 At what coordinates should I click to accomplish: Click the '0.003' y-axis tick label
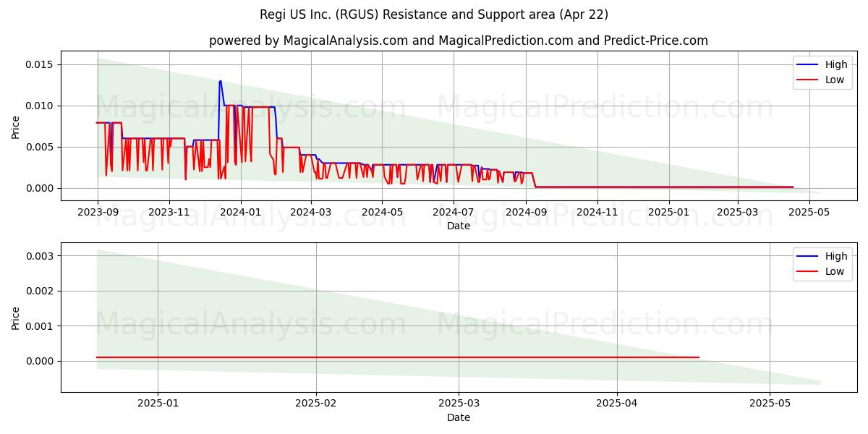[41, 256]
